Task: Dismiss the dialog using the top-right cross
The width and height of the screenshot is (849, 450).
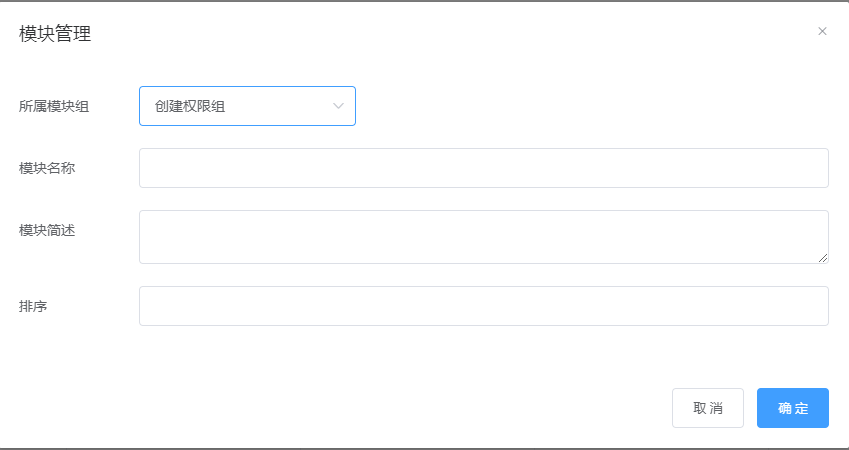Action: pyautogui.click(x=822, y=31)
